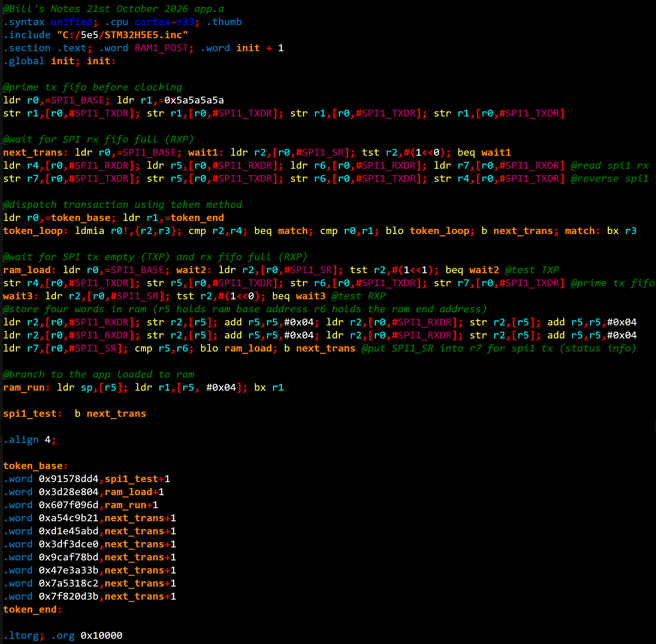Viewport: 656px width, 644px height.
Task: Click the '@dispatch transaction using token method' comment
Action: (122, 205)
